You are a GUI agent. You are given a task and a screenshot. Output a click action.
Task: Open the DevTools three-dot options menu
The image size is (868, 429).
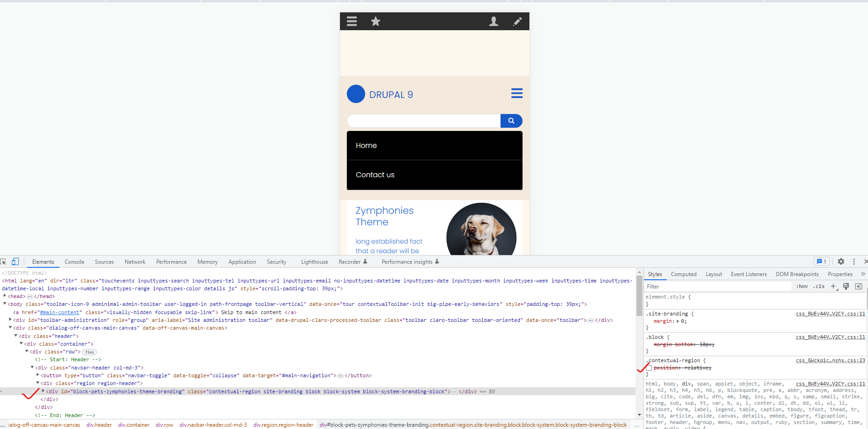pos(853,261)
